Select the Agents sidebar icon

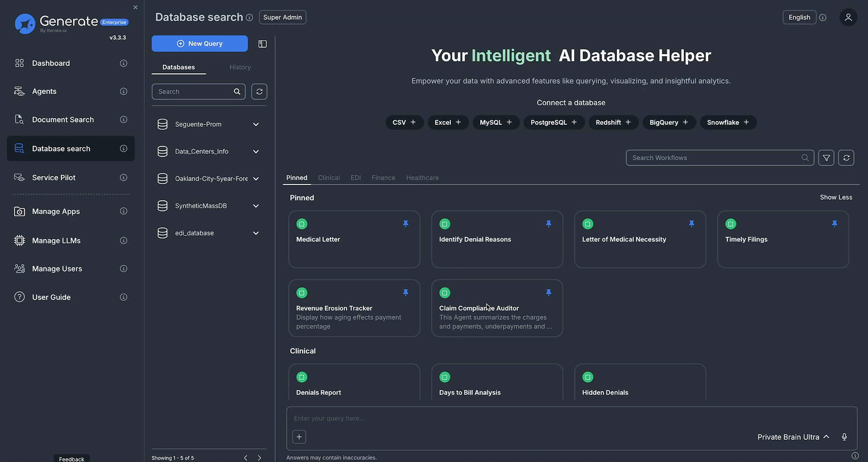pos(19,91)
